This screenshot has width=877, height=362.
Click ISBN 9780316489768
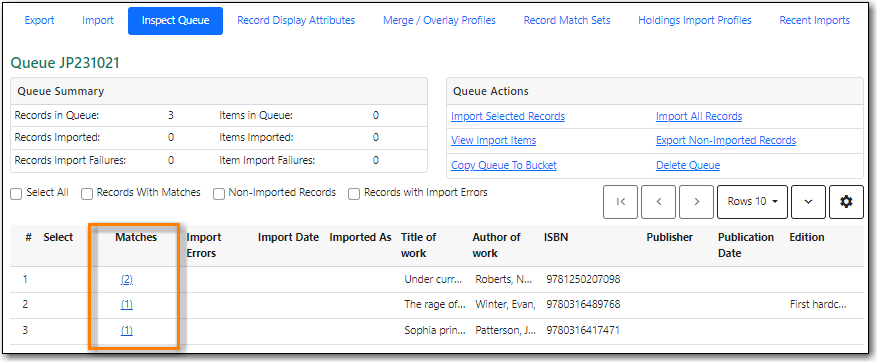[x=583, y=305]
